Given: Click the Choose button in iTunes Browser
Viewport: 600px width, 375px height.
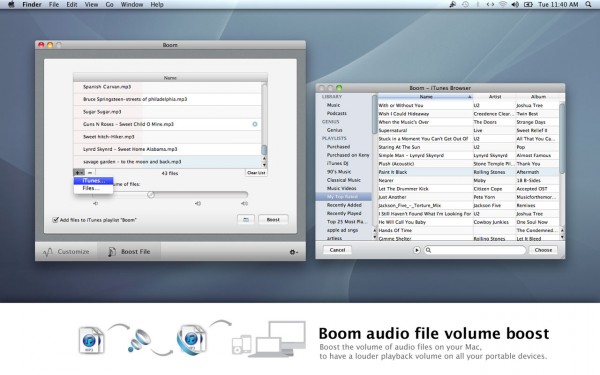Looking at the screenshot, I should click(543, 250).
